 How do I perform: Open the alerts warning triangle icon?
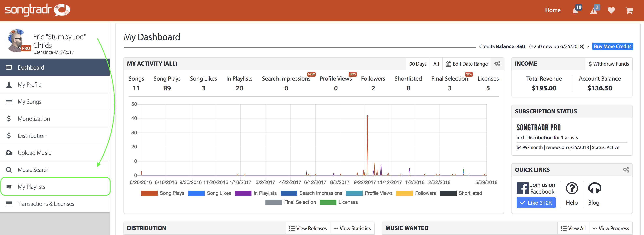click(x=594, y=11)
